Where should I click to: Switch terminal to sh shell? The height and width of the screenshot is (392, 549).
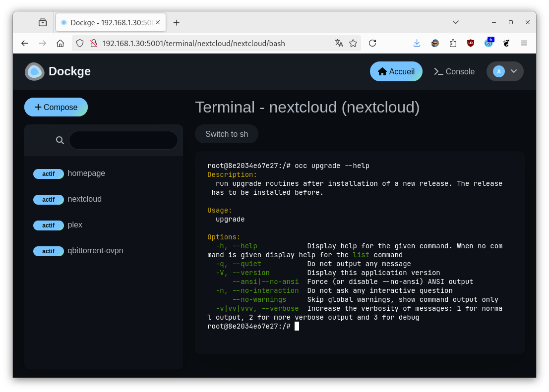(227, 134)
